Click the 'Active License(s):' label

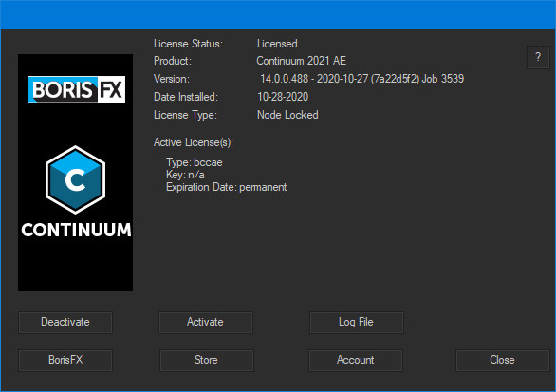tap(194, 142)
